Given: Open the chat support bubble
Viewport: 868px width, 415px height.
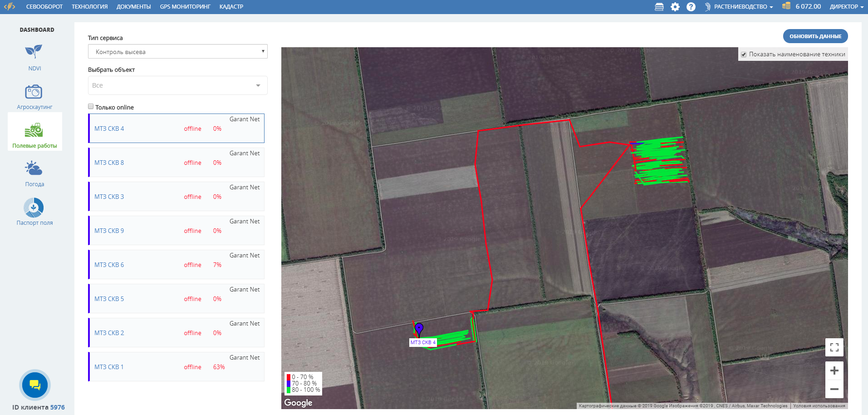Looking at the screenshot, I should pos(35,385).
